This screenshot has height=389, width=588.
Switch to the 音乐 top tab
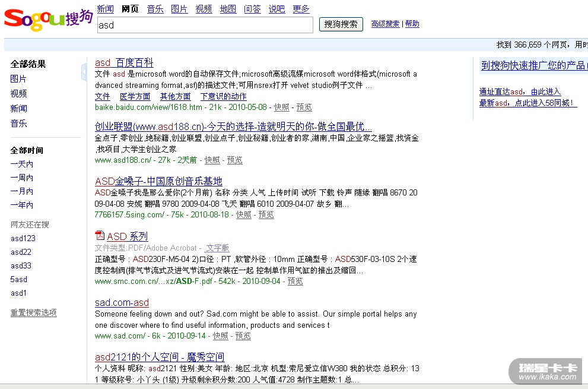[155, 9]
